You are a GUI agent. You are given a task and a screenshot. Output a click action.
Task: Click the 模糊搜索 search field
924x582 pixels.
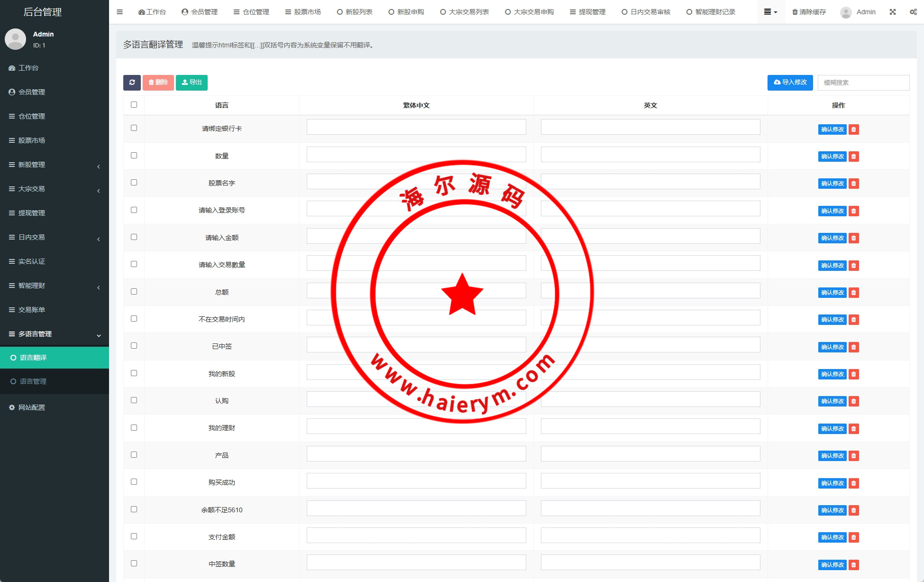pyautogui.click(x=863, y=83)
